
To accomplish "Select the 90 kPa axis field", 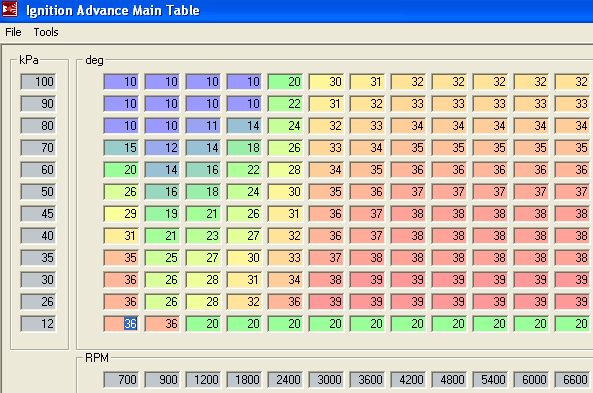I will 38,104.
